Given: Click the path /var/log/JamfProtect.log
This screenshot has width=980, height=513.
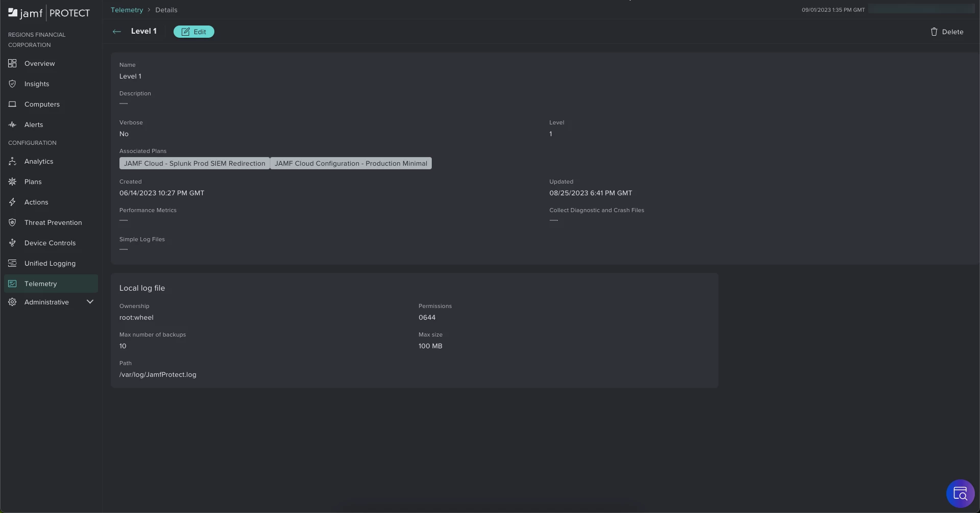Looking at the screenshot, I should 158,374.
